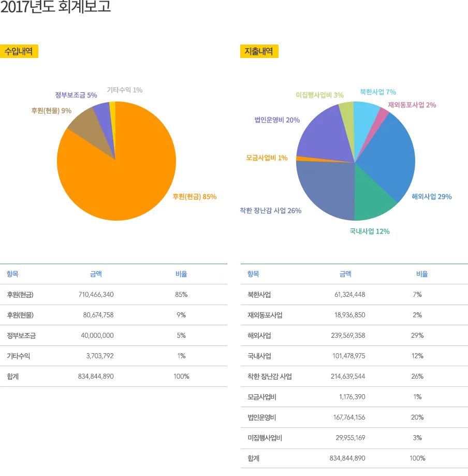Click the 법인운영비 amount "167,764,156"
Viewport: 468px width, 476px height.
click(349, 417)
